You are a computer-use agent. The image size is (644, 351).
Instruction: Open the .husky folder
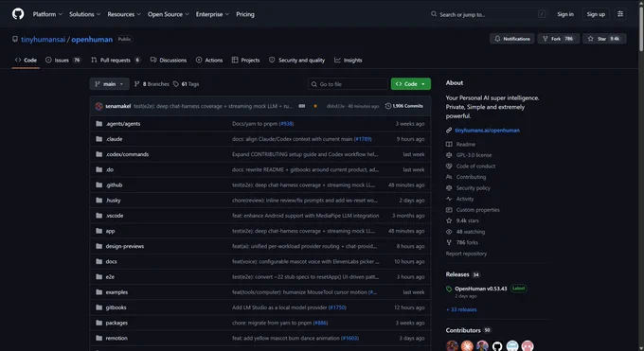113,201
